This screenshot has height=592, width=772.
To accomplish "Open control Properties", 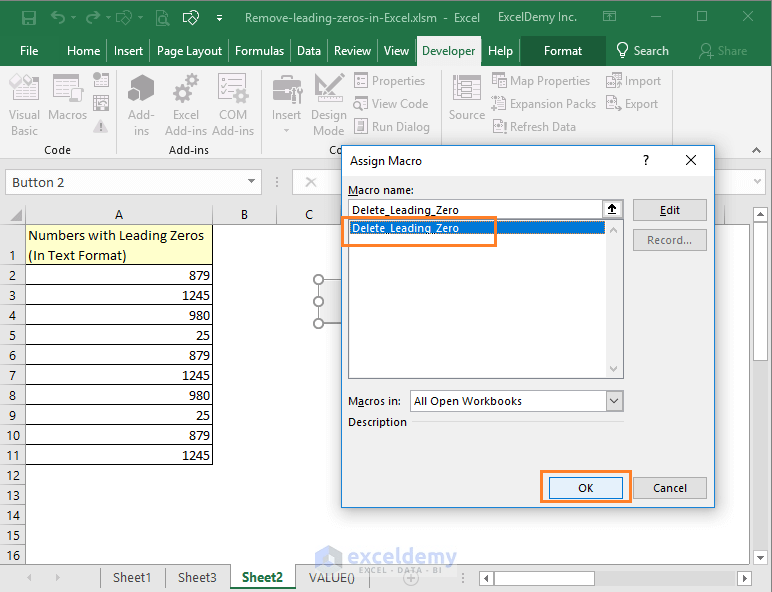I will tap(389, 80).
